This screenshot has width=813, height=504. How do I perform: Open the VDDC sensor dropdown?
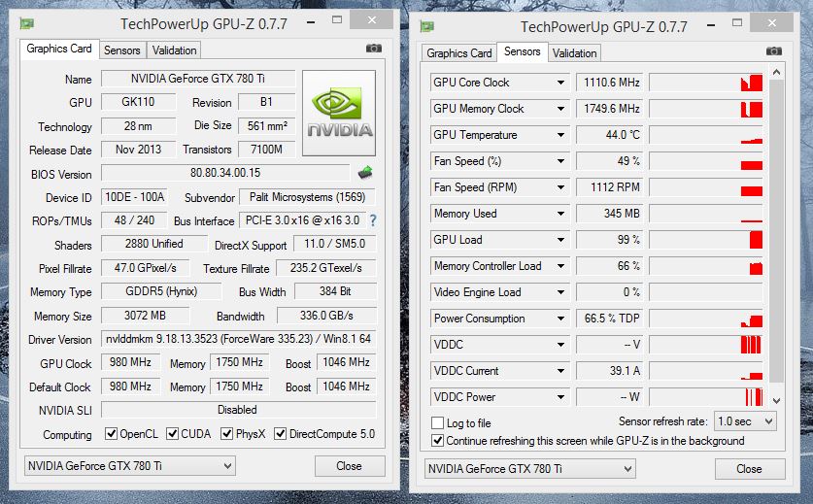(x=560, y=345)
